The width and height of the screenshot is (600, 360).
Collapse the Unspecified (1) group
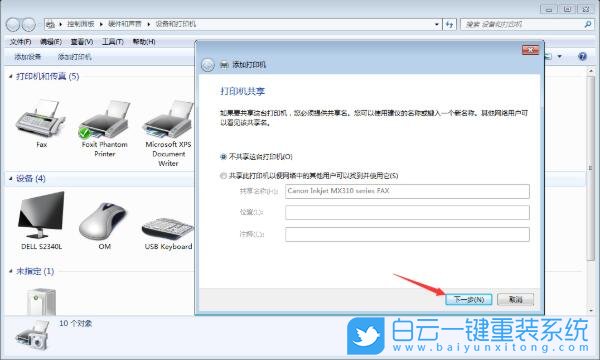[11, 271]
